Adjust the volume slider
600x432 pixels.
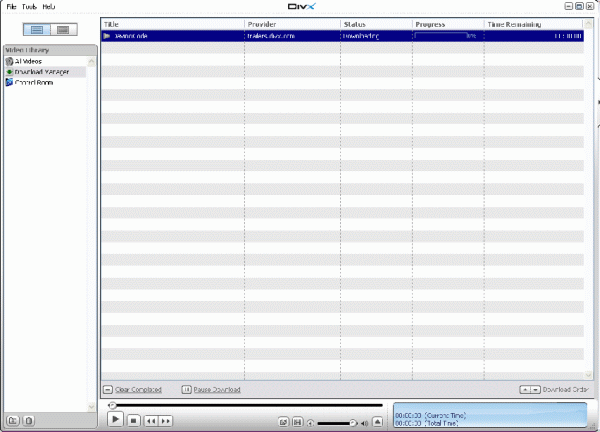point(336,423)
